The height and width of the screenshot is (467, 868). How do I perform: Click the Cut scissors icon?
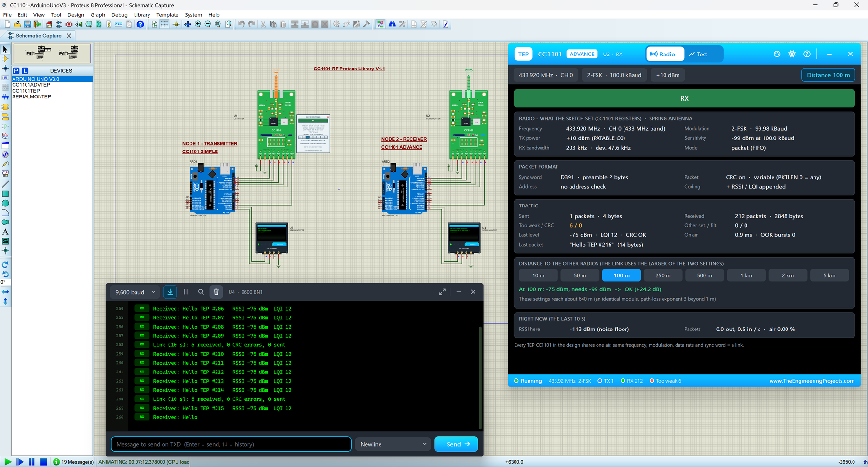tap(263, 24)
